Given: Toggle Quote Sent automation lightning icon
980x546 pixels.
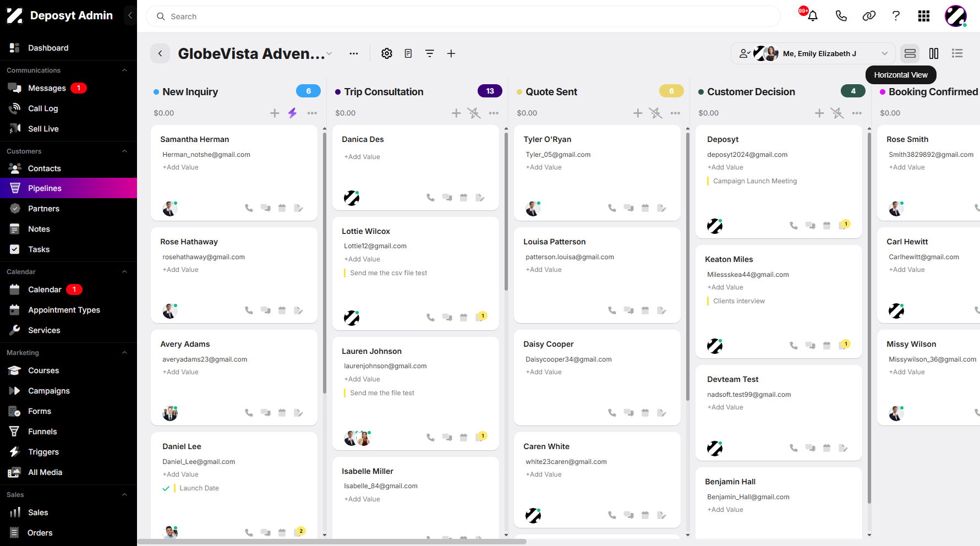Looking at the screenshot, I should 655,113.
